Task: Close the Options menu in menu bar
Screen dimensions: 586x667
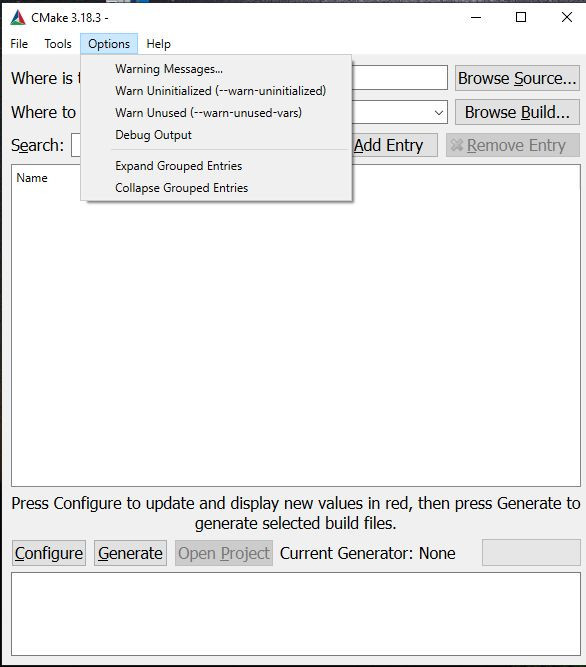Action: (109, 44)
